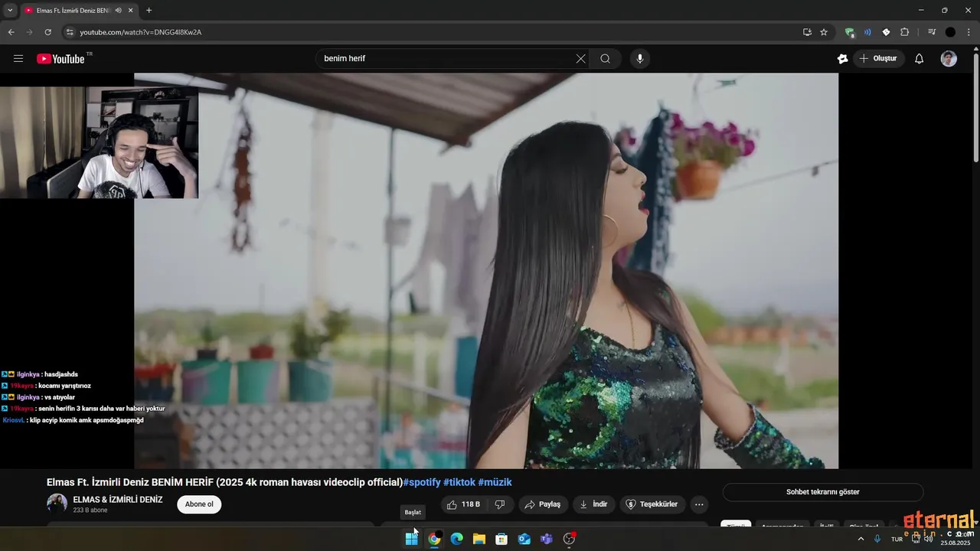980x551 pixels.
Task: Reload the page
Action: tap(47, 32)
